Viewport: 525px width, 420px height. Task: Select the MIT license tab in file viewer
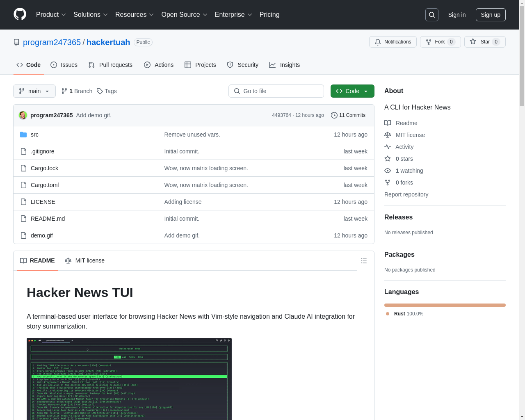coord(84,260)
